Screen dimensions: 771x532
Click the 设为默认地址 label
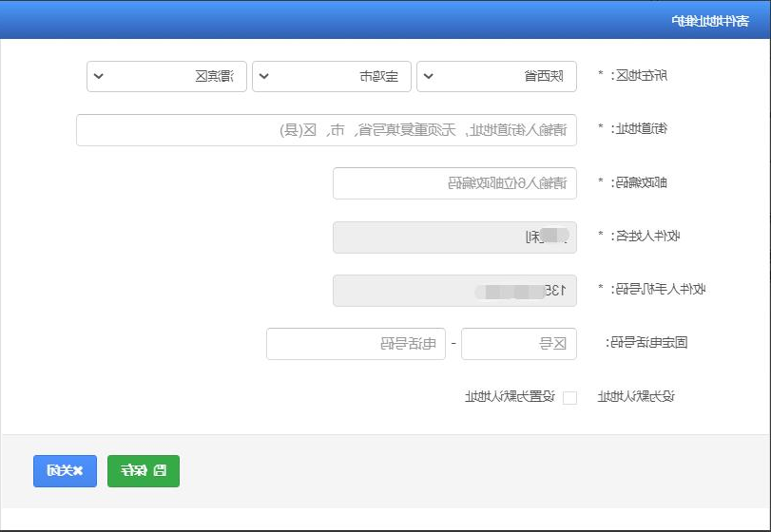635,396
